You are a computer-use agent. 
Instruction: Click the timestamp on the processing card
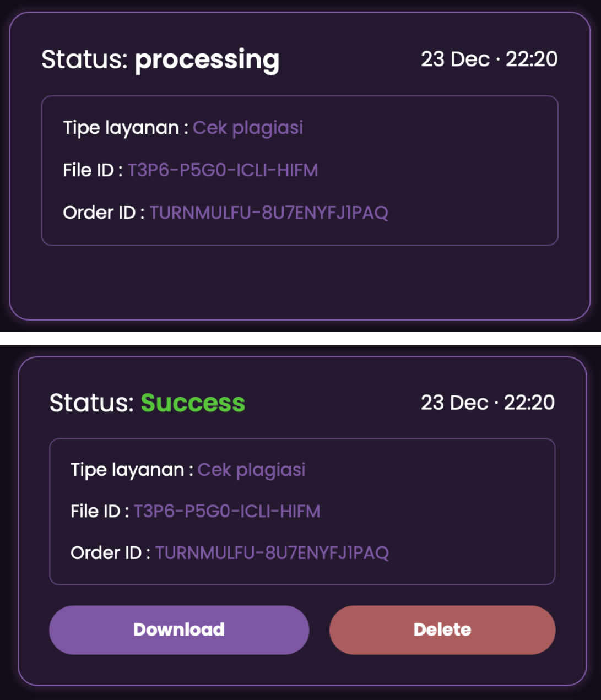489,59
